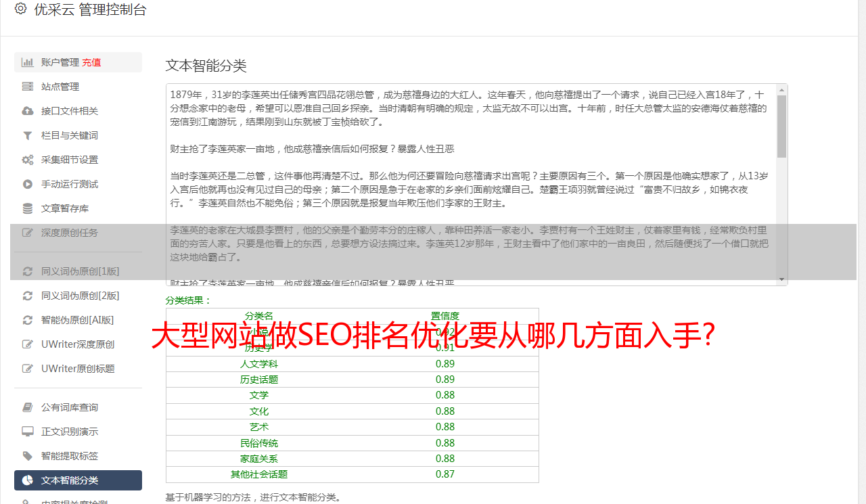The height and width of the screenshot is (504, 866).
Task: Click the 文本智能分类 pie chart icon
Action: coord(28,480)
